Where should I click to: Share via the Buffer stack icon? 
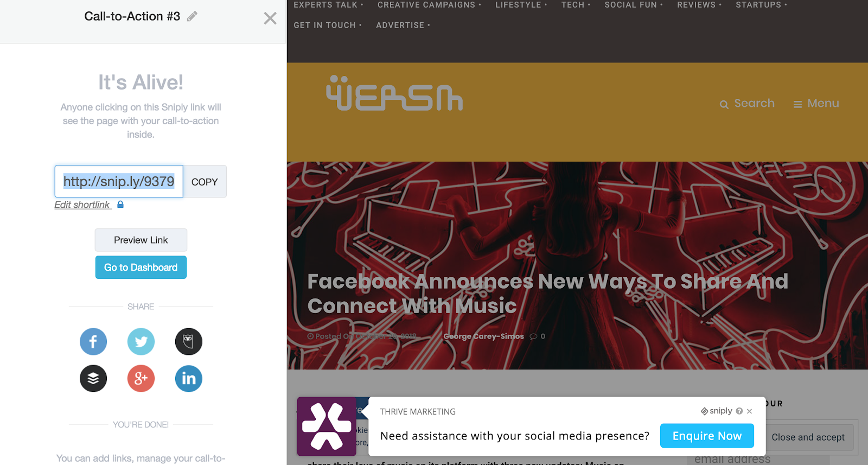pos(93,379)
